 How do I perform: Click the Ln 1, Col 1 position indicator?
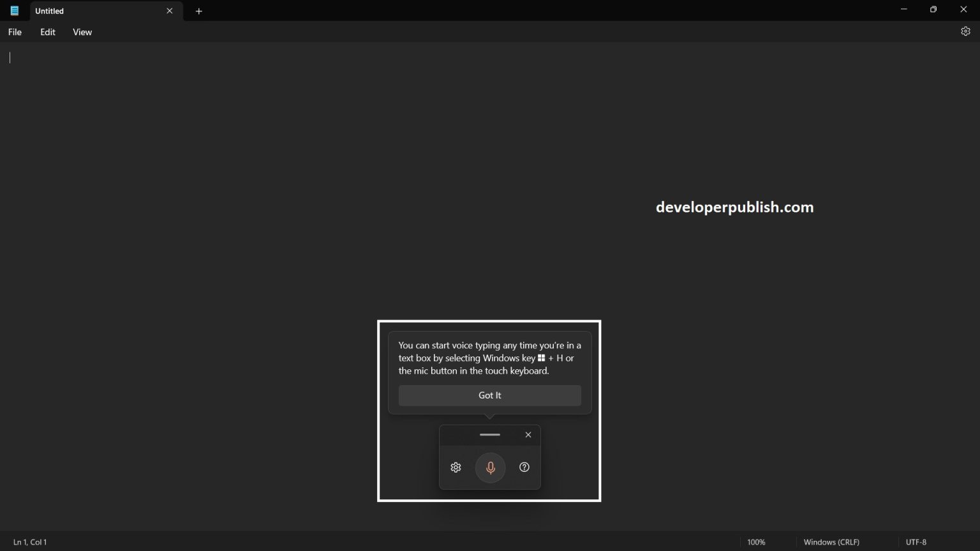[30, 542]
